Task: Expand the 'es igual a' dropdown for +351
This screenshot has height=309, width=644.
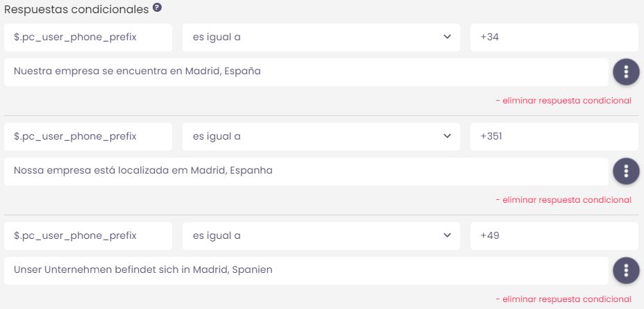Action: click(321, 137)
